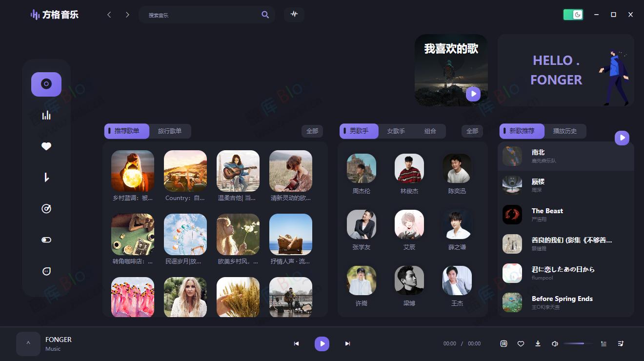The image size is (644, 361).
Task: Open the 方格音乐 home disc icon
Action: 46,84
